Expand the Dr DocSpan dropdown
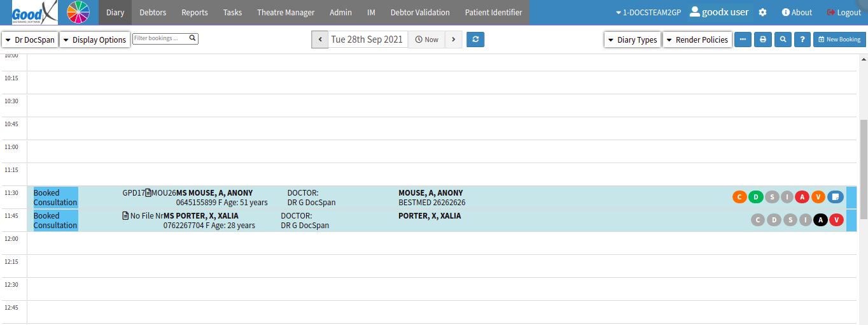The height and width of the screenshot is (325, 868). 30,40
